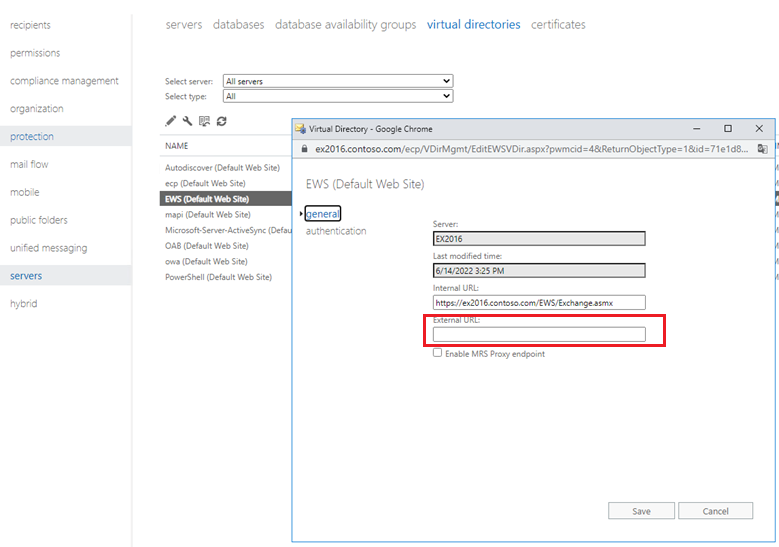Click the External URL input field

[539, 334]
